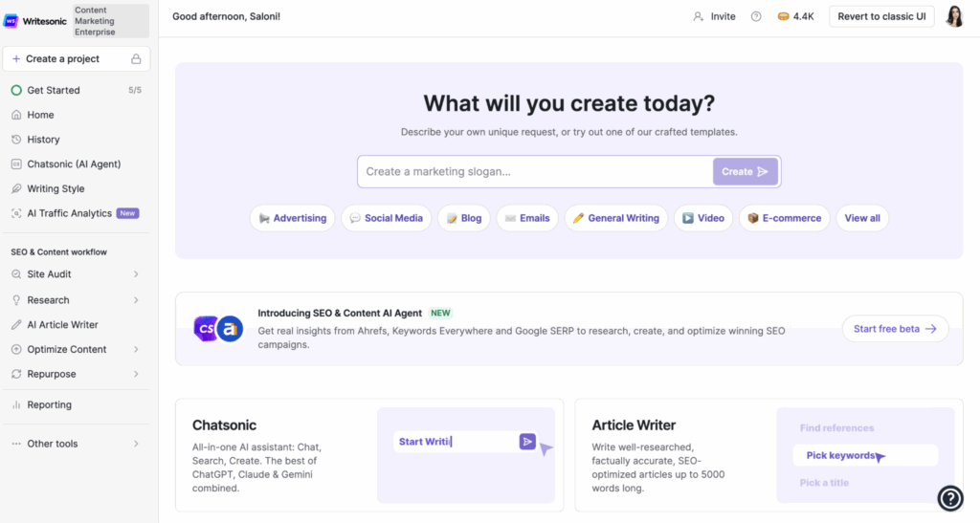Click the Pick a title text
This screenshot has height=523, width=980.
pos(824,483)
